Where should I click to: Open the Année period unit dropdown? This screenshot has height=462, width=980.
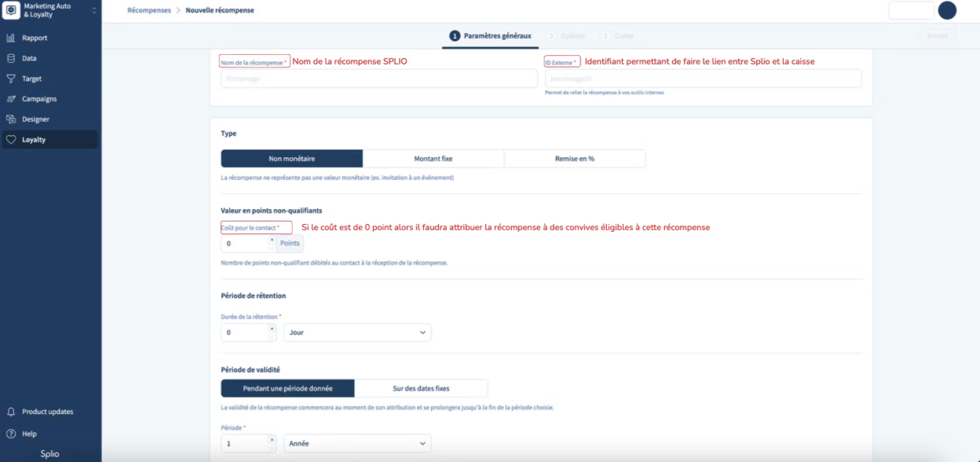pos(357,444)
